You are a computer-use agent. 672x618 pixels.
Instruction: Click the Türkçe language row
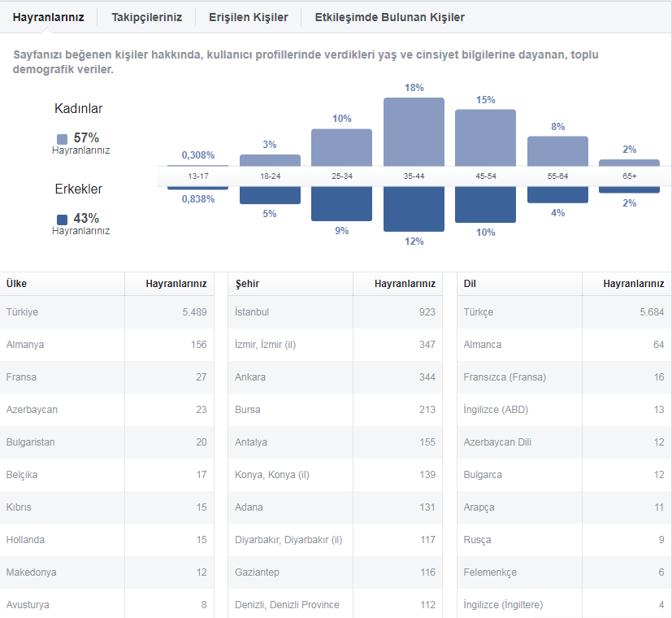[564, 311]
